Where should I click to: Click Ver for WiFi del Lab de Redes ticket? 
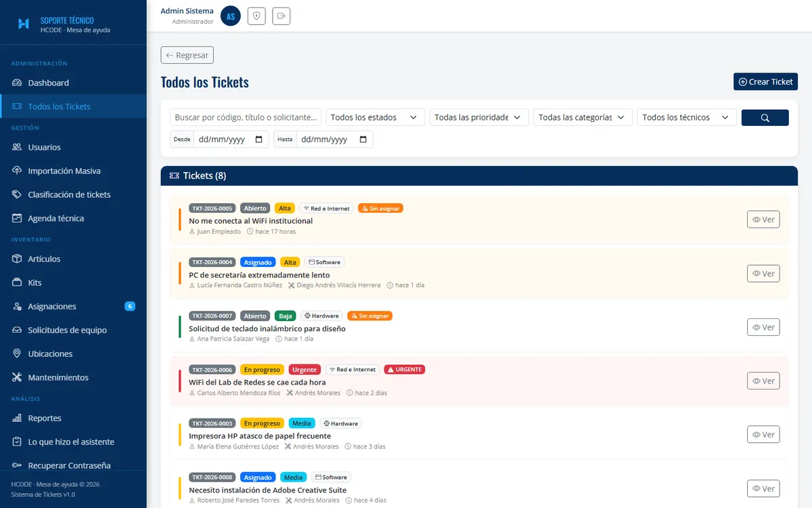[763, 381]
